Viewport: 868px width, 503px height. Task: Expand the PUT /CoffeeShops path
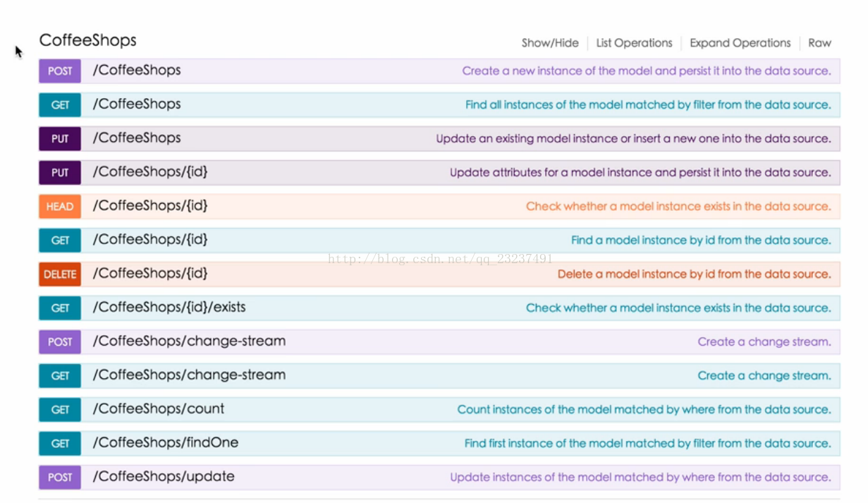point(137,138)
